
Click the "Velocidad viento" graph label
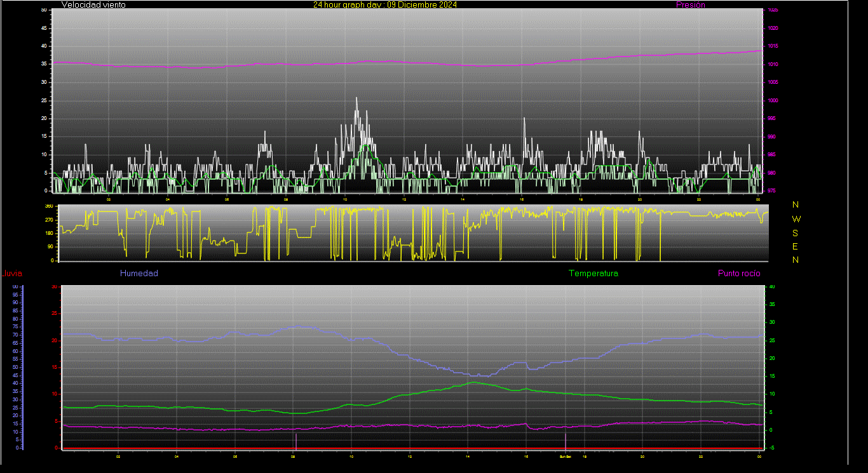93,4
